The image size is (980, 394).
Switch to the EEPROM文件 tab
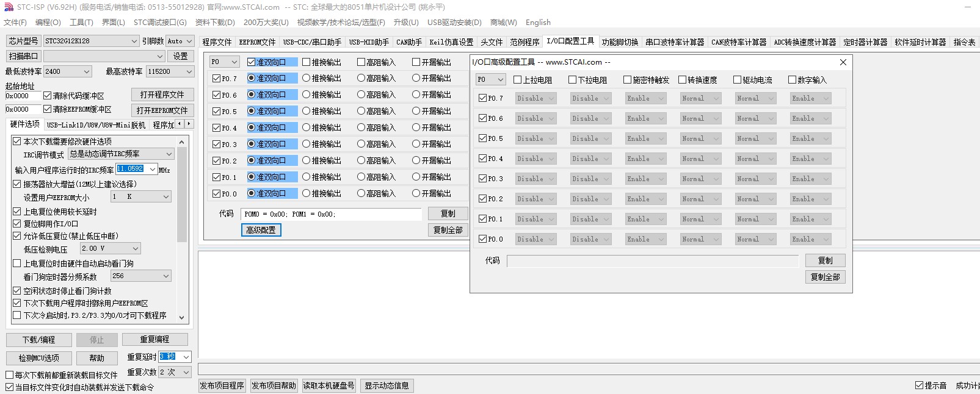pos(257,42)
